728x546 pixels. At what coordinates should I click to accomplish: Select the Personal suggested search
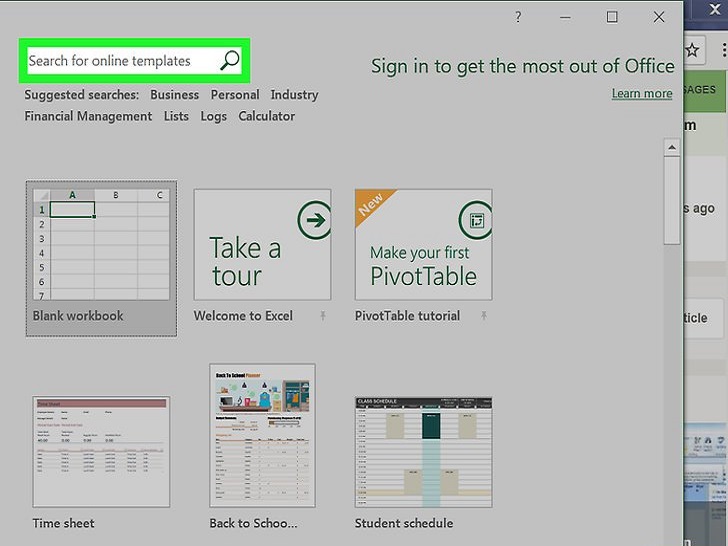235,95
